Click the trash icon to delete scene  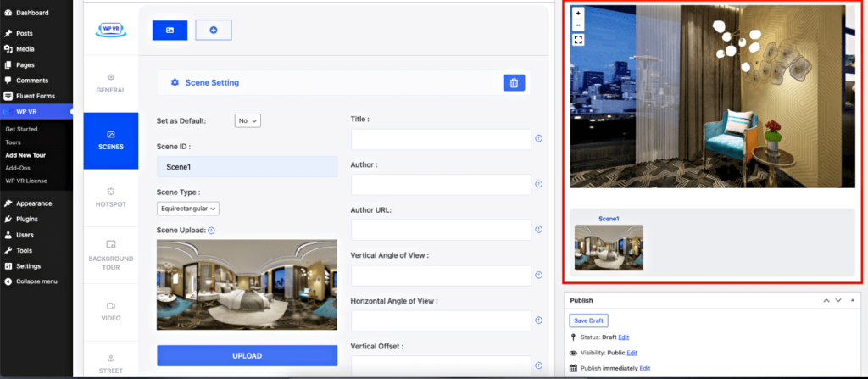[x=513, y=82]
